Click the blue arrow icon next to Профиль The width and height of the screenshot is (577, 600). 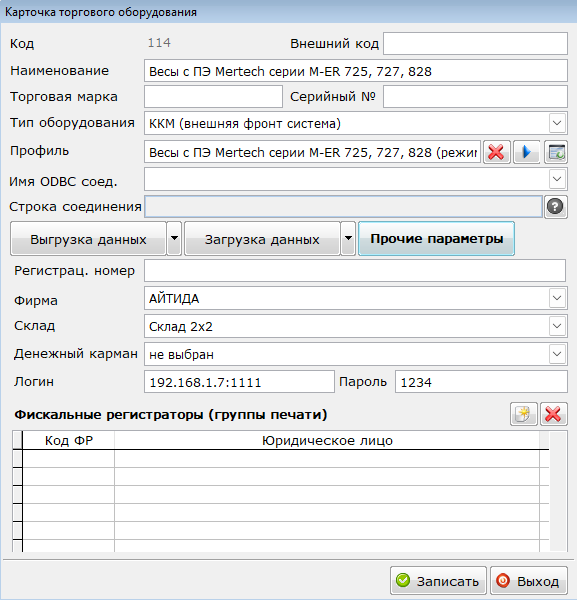click(526, 152)
